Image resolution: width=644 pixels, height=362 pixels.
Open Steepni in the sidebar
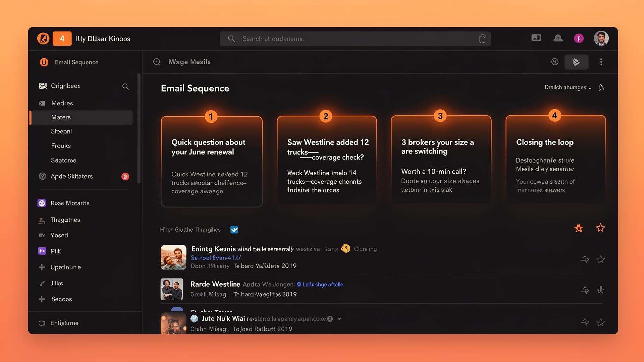[x=61, y=131]
